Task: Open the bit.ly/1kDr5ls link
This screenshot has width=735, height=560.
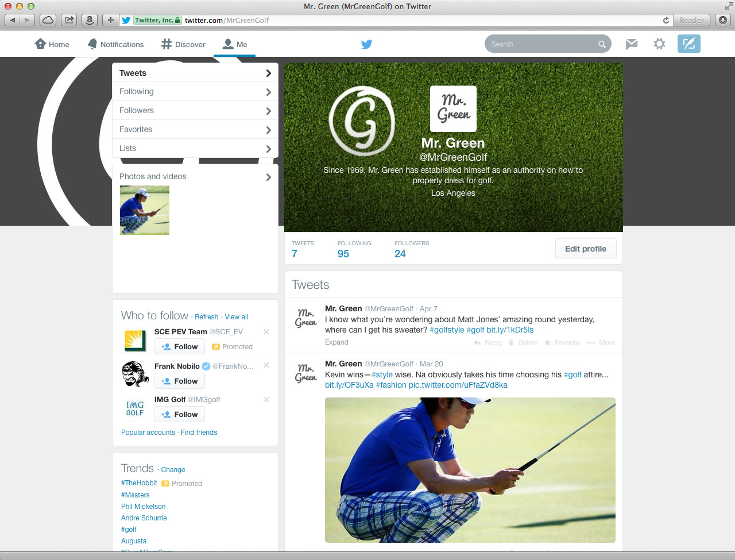Action: point(510,330)
